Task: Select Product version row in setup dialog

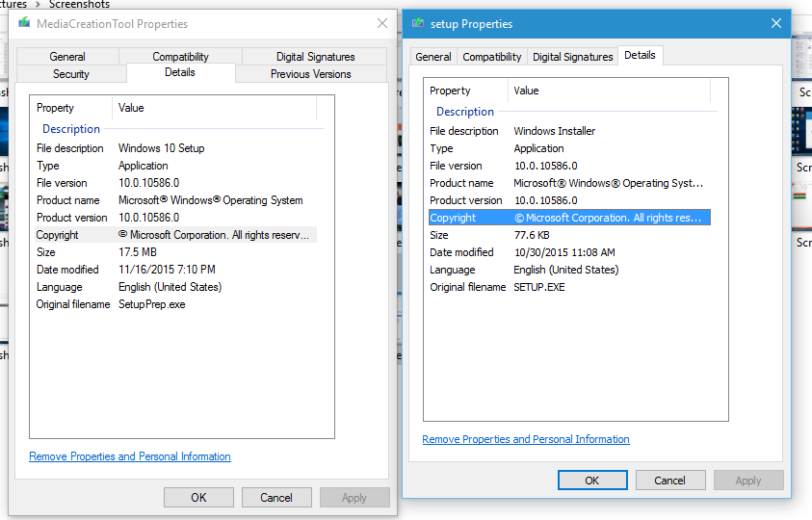Action: [x=569, y=200]
